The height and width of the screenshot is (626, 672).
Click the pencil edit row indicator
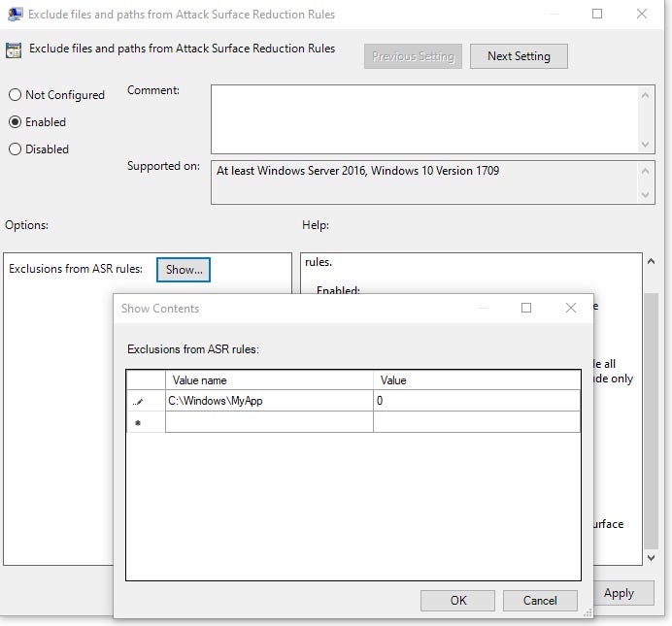click(x=138, y=402)
